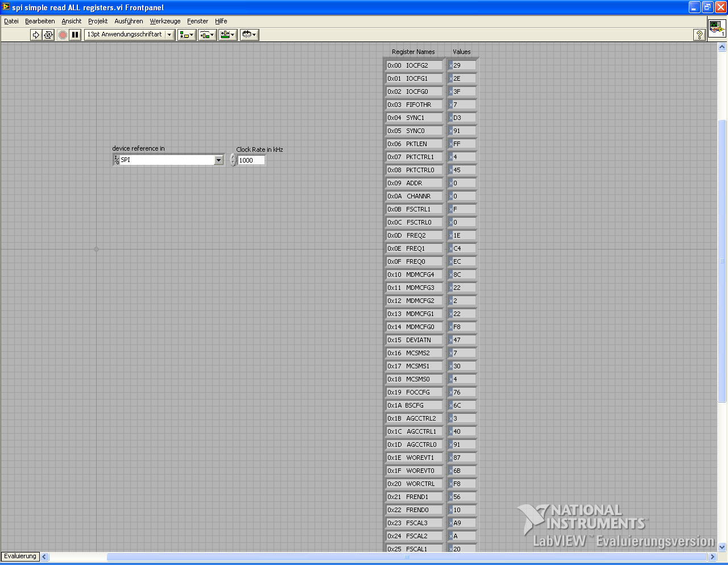Click the context help question mark

(x=700, y=35)
